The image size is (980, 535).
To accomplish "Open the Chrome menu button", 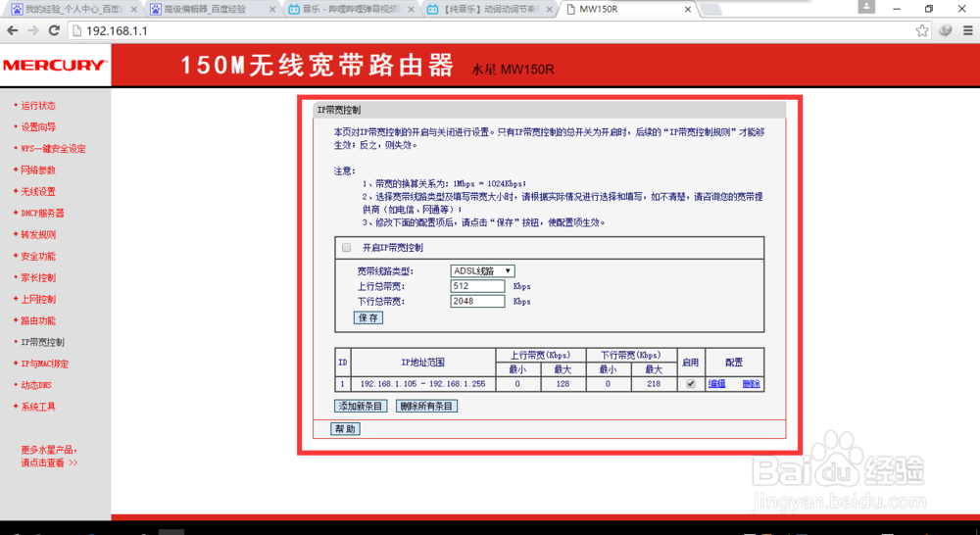I will coord(967,30).
